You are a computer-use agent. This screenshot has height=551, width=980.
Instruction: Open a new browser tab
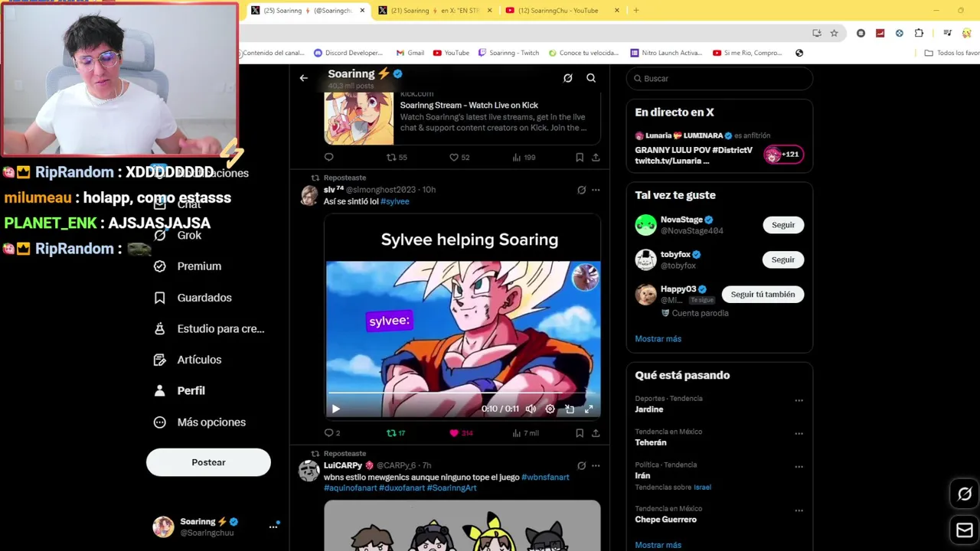click(636, 11)
